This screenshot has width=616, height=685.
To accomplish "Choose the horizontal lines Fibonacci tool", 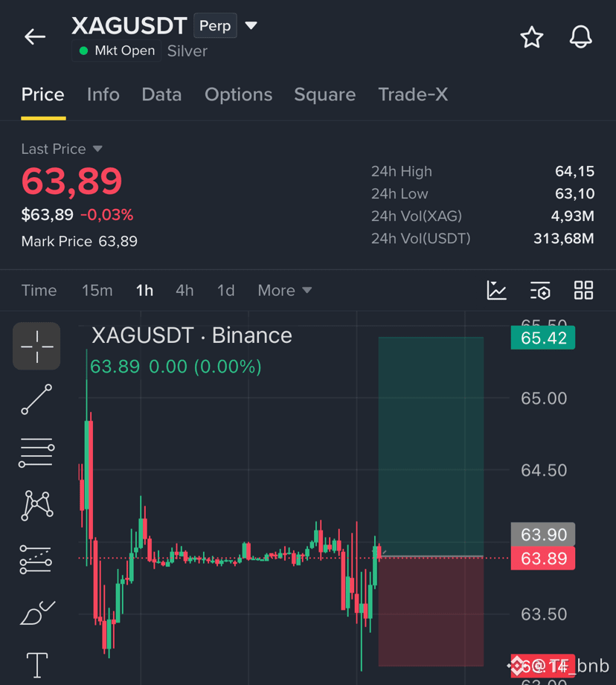I will [36, 453].
